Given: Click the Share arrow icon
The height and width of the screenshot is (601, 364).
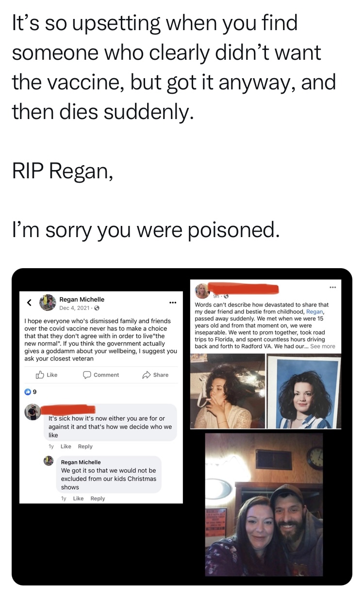Looking at the screenshot, I should point(145,375).
